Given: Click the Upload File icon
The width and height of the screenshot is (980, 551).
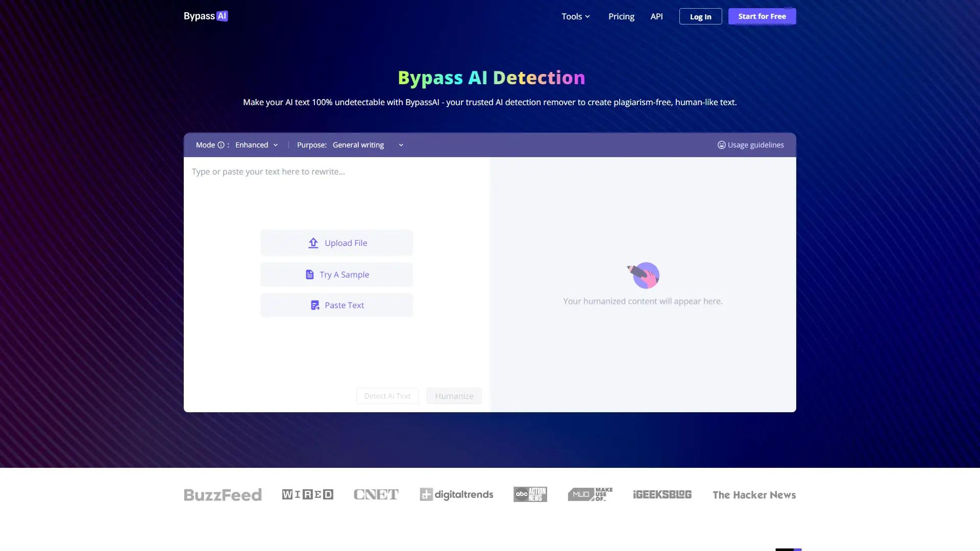Looking at the screenshot, I should click(314, 243).
